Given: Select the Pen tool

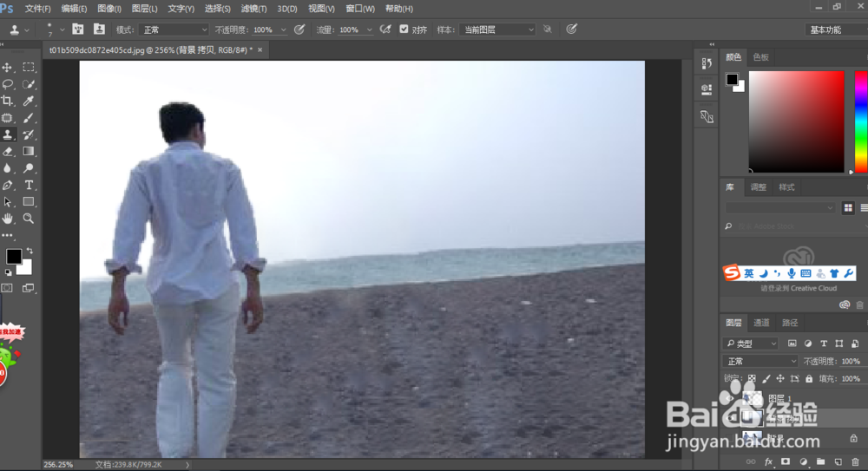Looking at the screenshot, I should click(7, 186).
